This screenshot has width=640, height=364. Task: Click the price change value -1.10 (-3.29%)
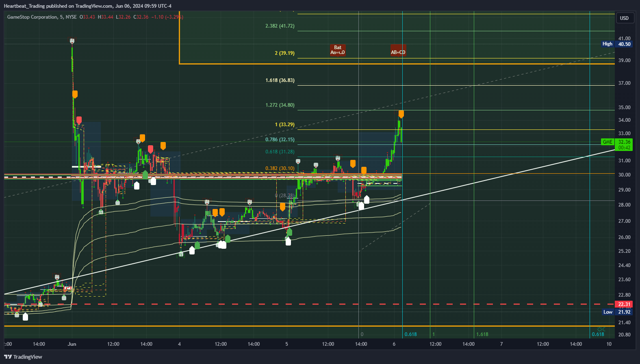(x=167, y=17)
